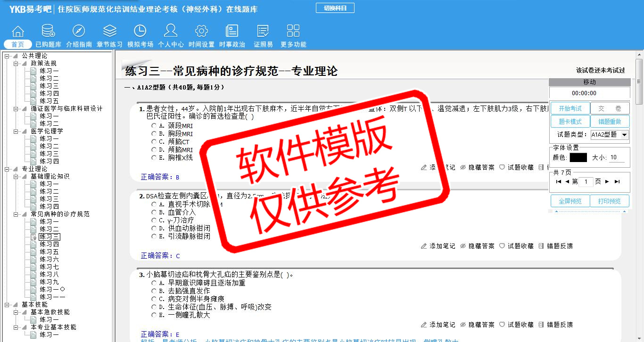Open 练习五 under 政策法规
Image resolution: width=644 pixels, height=342 pixels.
click(x=50, y=101)
